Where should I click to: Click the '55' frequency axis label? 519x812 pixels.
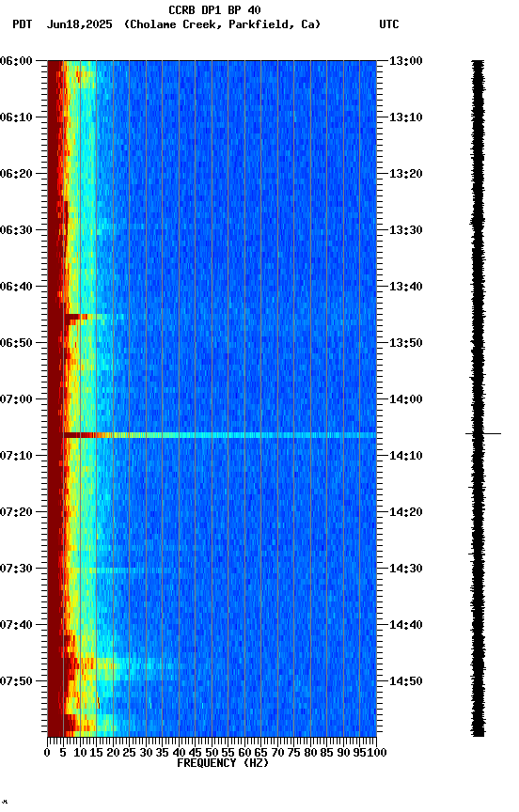click(x=228, y=753)
